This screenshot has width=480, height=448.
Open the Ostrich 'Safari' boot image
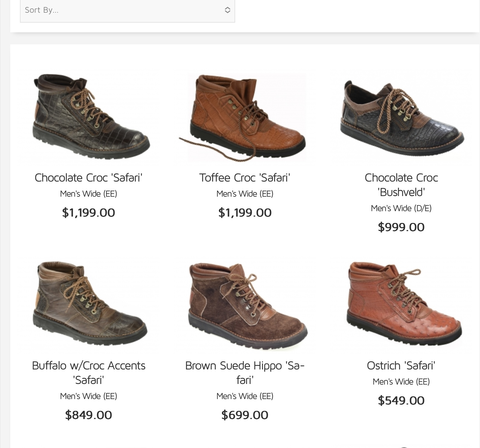click(401, 305)
